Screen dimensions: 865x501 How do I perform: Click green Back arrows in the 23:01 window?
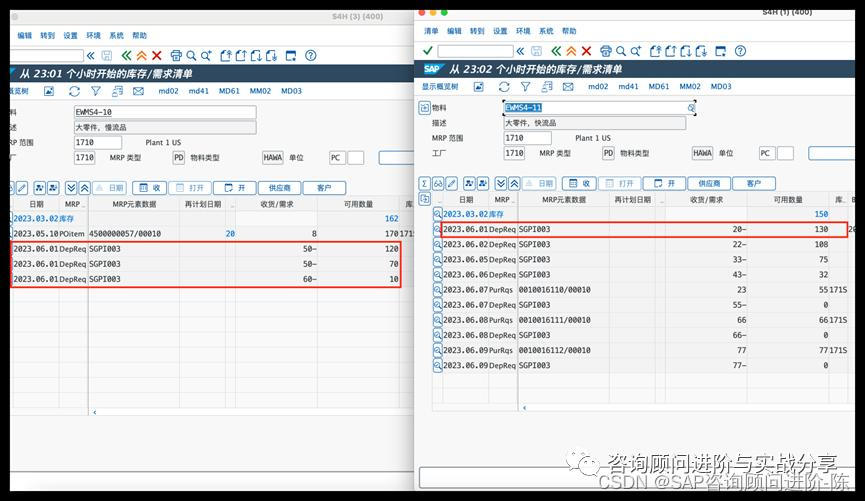126,55
